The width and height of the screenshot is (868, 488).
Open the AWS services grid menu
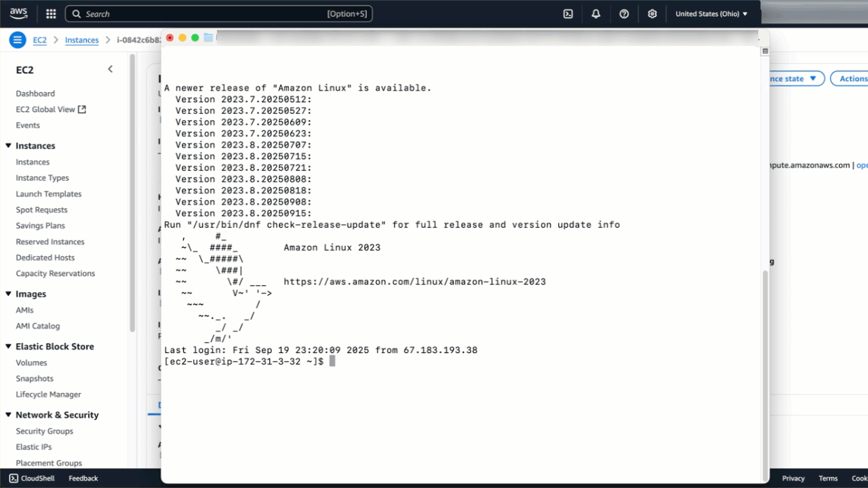pyautogui.click(x=51, y=14)
